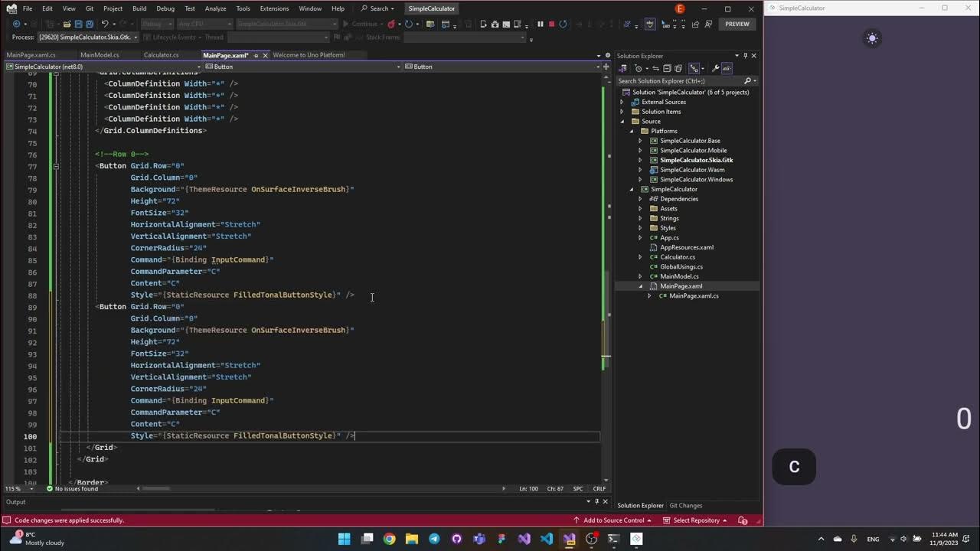Expand SimpleCalculator.Base project node
980x551 pixels.
(x=641, y=141)
